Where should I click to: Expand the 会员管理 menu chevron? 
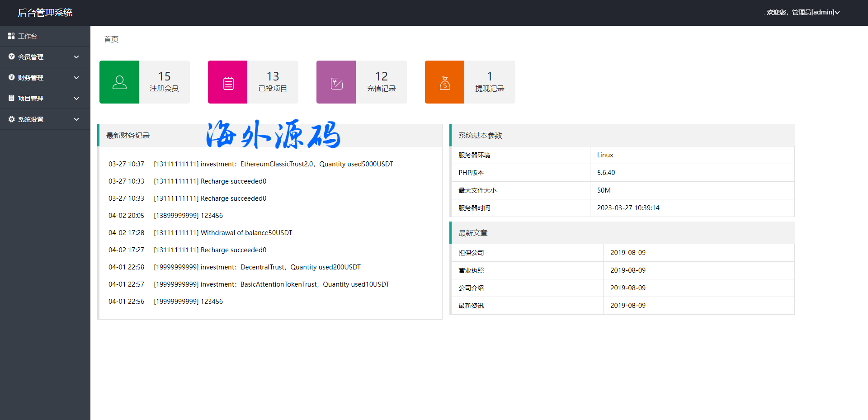(76, 57)
